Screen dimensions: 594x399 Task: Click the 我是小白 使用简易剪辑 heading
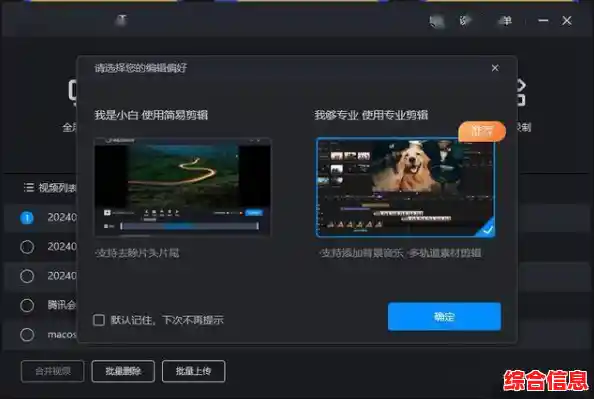pos(151,115)
